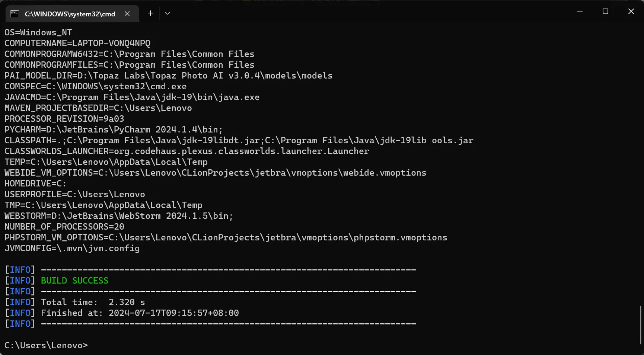Click the cmd icon on the tab
The image size is (644, 355).
15,14
